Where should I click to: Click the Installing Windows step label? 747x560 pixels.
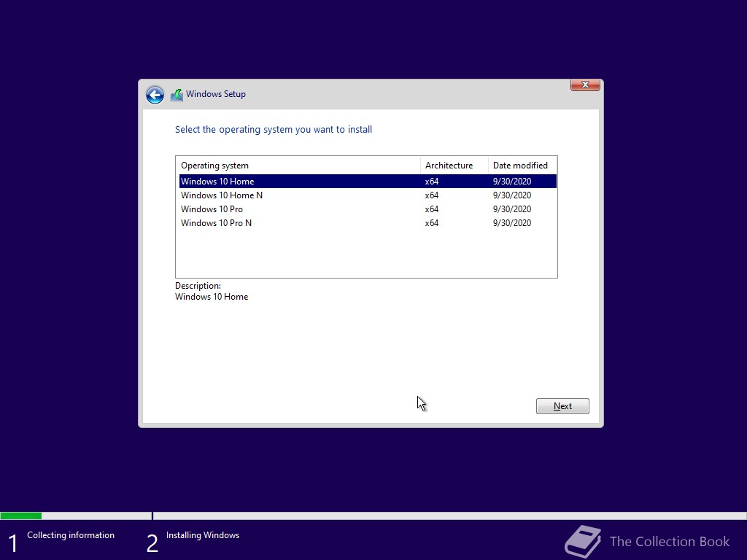203,535
